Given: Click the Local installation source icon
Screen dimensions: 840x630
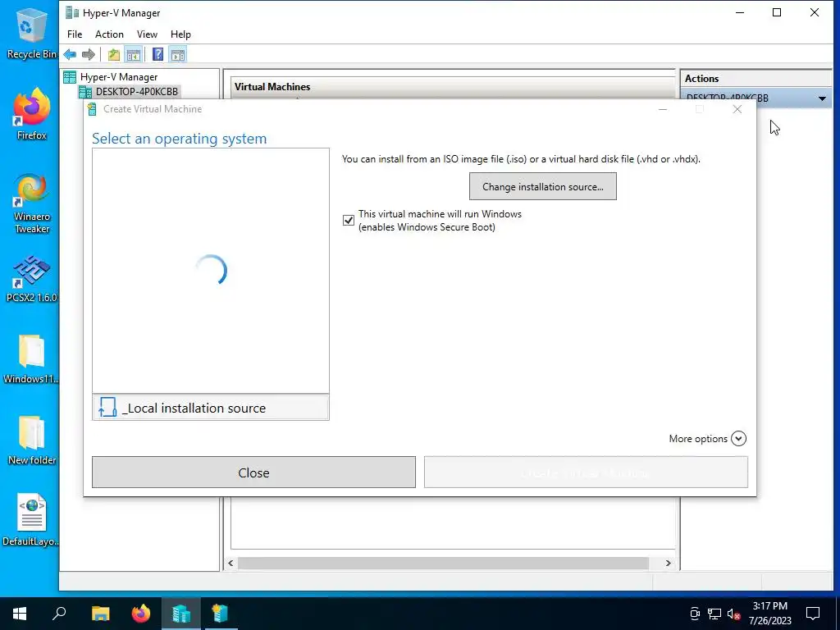Looking at the screenshot, I should coord(107,408).
